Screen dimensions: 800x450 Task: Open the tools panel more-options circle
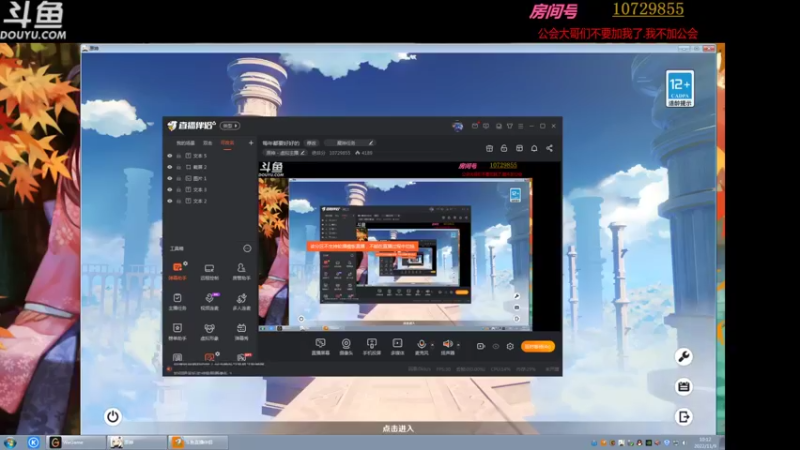point(247,248)
